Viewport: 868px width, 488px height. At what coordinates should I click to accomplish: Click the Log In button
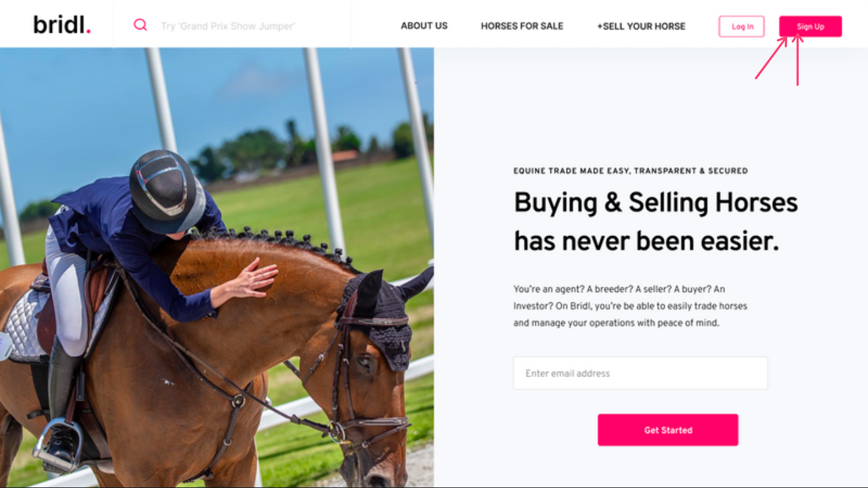point(742,27)
